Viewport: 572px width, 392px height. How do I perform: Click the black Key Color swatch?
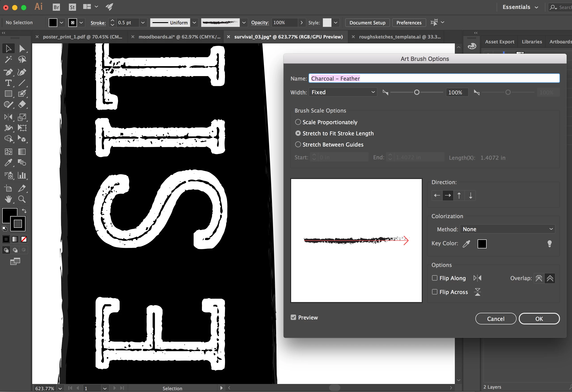pyautogui.click(x=482, y=244)
